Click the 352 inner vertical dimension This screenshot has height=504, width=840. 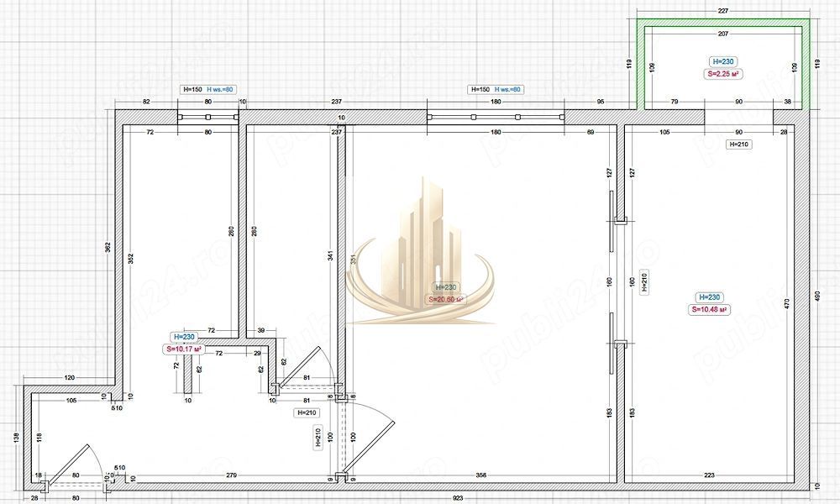point(131,259)
